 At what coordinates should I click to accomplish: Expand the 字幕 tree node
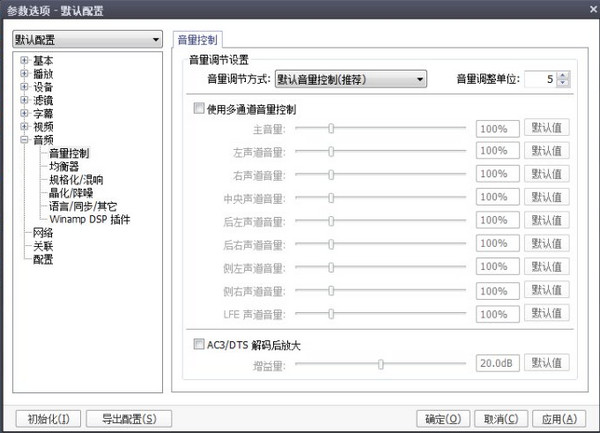(x=24, y=113)
